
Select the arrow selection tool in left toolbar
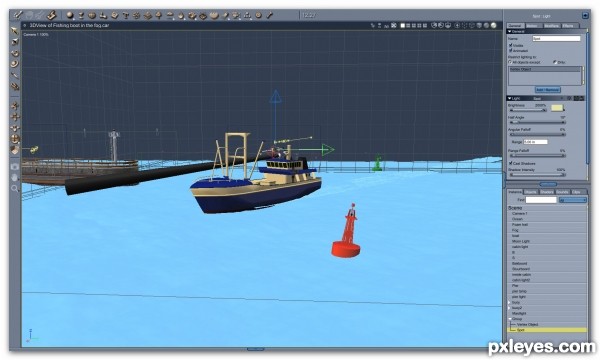pos(15,31)
